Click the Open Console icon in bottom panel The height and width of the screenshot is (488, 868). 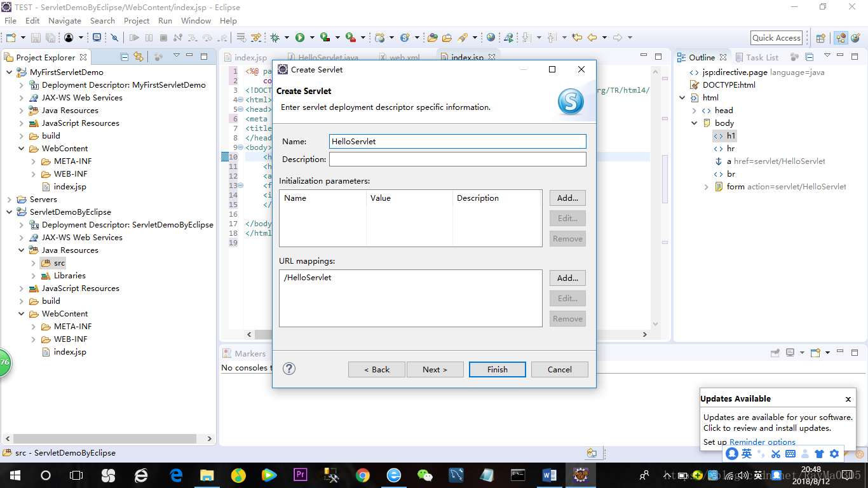click(x=815, y=353)
